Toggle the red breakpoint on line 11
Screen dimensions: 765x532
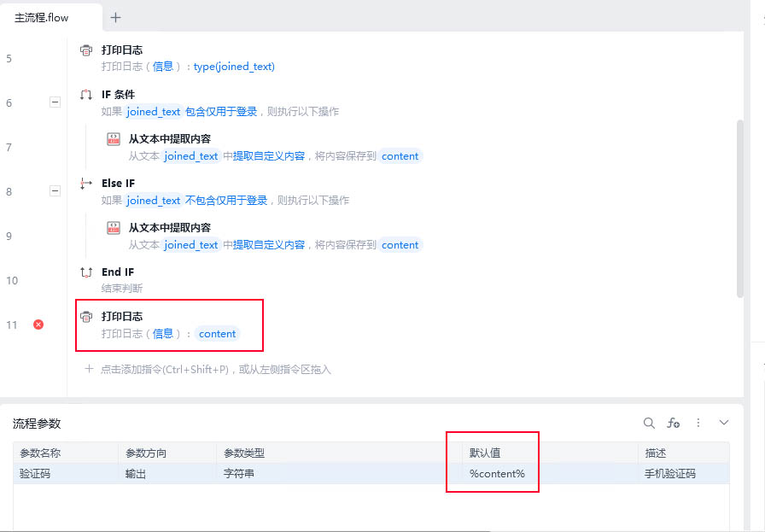pos(38,324)
